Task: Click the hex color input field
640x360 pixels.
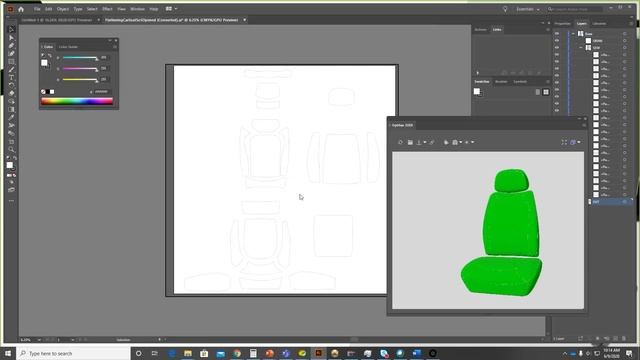Action: [102, 92]
